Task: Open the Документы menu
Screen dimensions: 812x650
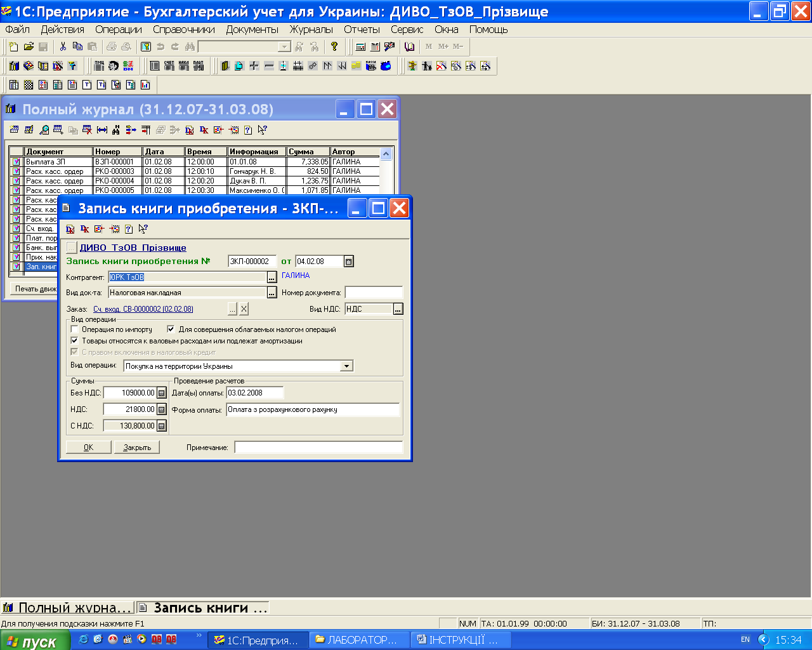Action: tap(252, 29)
